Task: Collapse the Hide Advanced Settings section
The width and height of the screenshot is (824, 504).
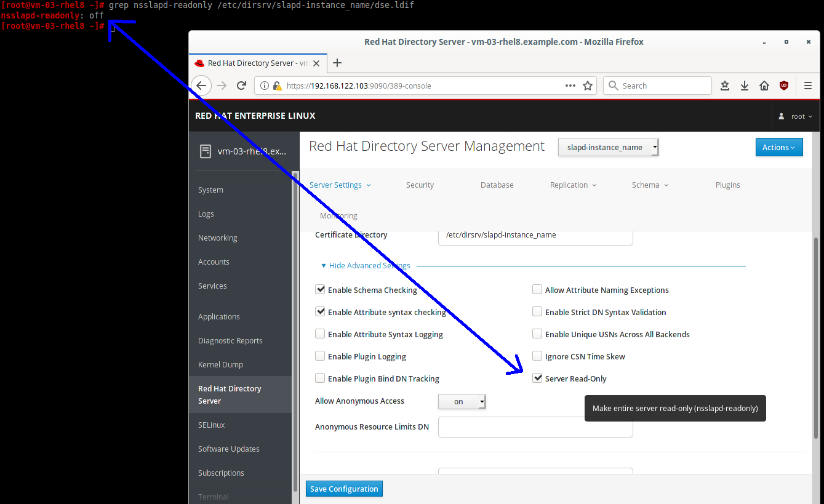Action: coord(366,265)
